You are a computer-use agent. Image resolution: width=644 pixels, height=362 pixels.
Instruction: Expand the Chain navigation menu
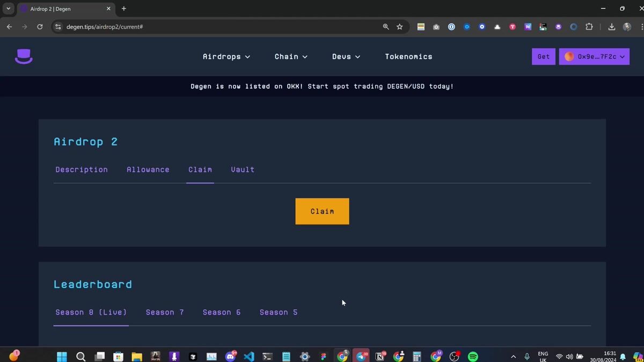(291, 56)
